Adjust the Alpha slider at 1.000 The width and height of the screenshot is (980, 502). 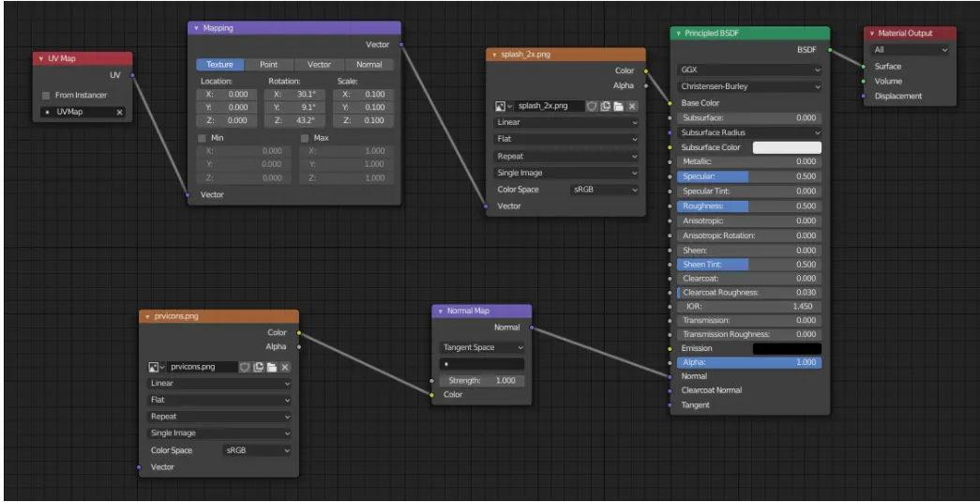click(x=748, y=362)
